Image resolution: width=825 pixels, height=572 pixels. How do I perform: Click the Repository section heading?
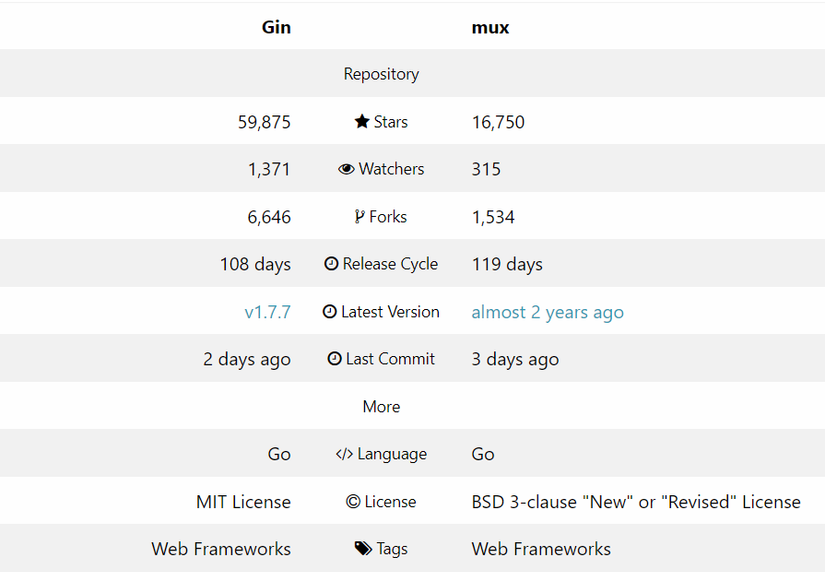click(x=381, y=74)
